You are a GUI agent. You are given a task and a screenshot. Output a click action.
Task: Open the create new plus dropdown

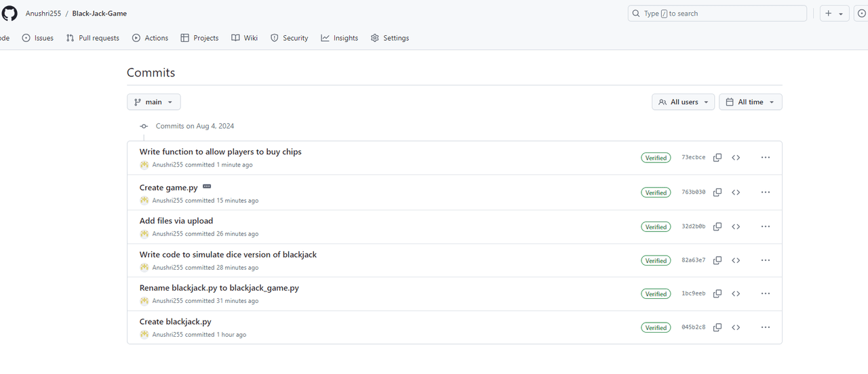834,14
